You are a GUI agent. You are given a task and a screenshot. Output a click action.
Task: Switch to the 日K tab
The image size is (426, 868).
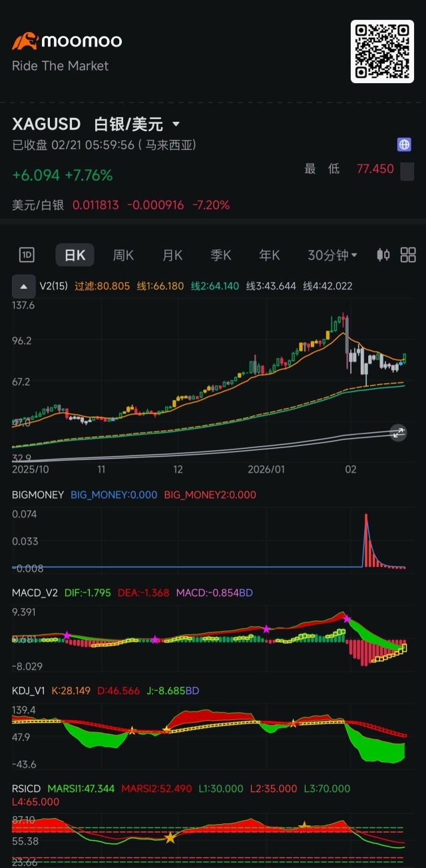[75, 255]
